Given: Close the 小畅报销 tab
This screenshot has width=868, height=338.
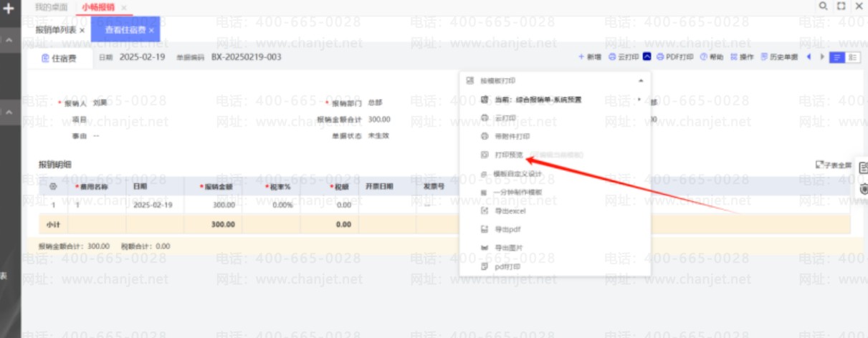Looking at the screenshot, I should 123,7.
